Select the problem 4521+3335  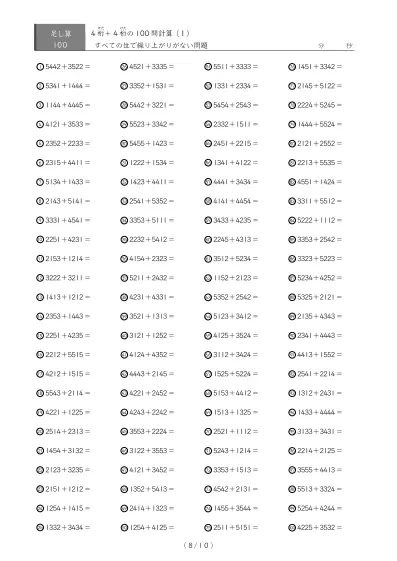tap(152, 67)
